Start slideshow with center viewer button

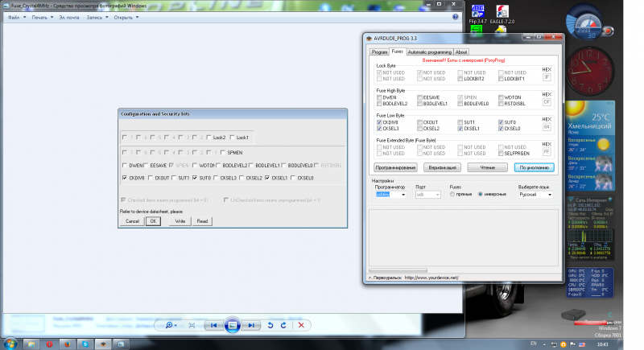pos(232,325)
